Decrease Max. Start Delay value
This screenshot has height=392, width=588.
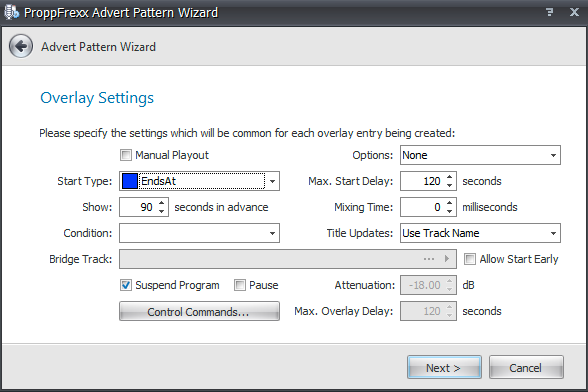tap(449, 185)
